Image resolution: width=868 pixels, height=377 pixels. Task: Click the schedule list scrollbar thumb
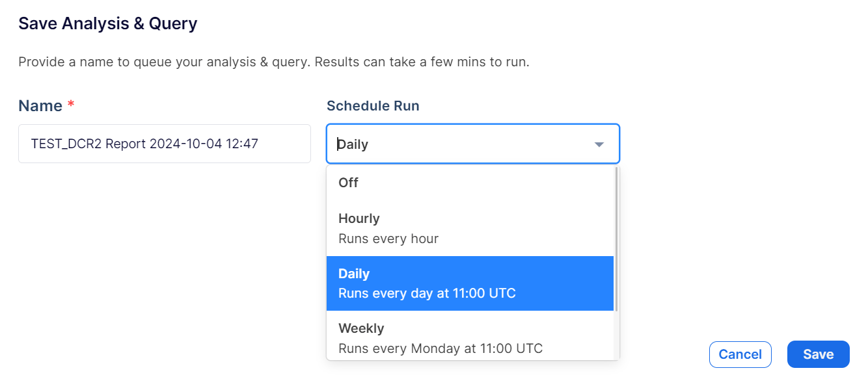pyautogui.click(x=616, y=240)
